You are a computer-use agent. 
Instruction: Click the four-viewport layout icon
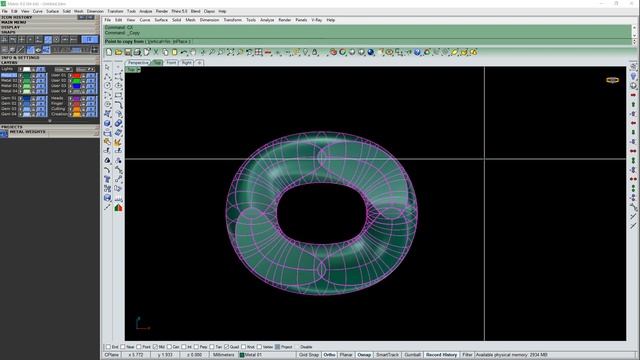[x=258, y=52]
